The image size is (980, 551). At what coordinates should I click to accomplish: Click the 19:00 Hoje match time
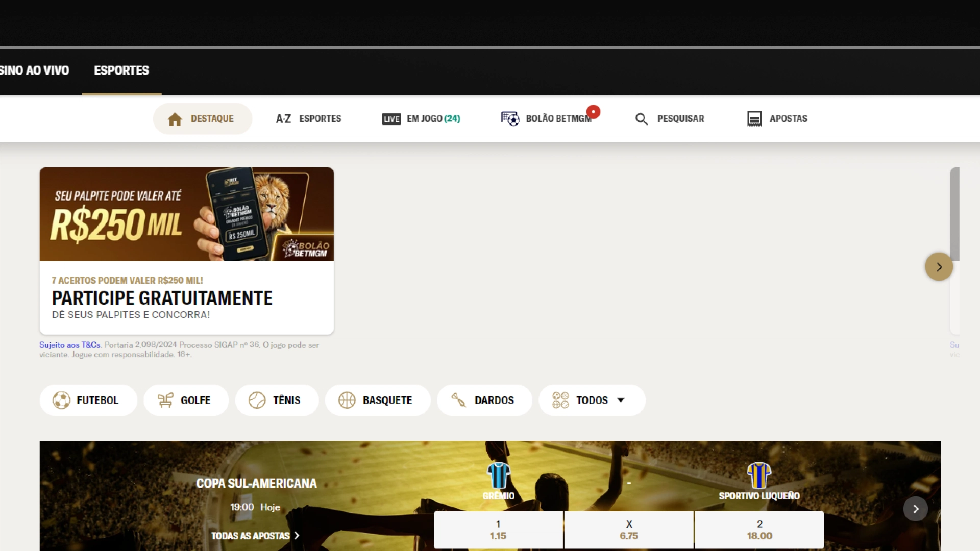click(255, 507)
